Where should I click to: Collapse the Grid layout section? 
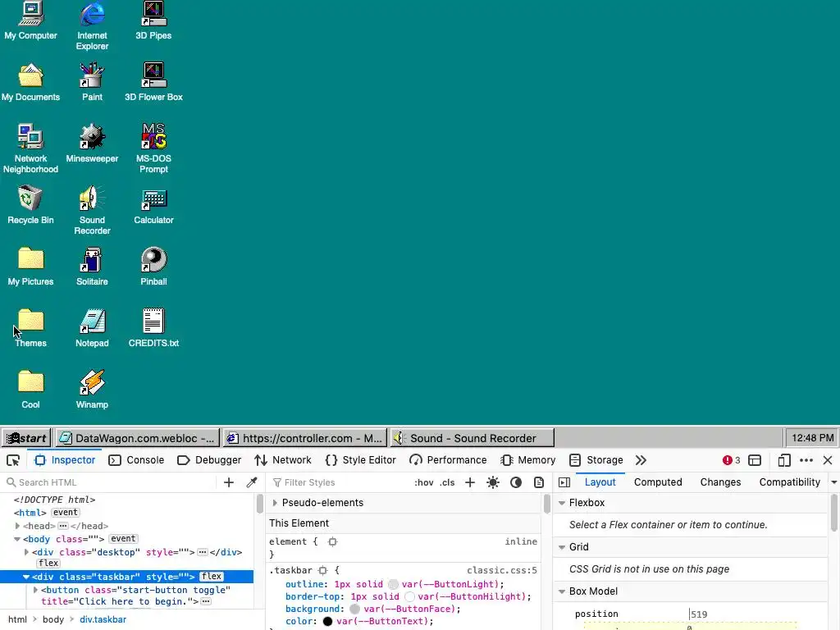pos(562,547)
